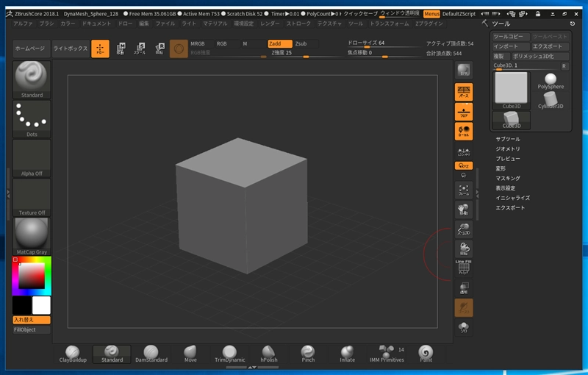Click the BPR render icon
Viewport: 588px width, 375px height.
coord(464,70)
